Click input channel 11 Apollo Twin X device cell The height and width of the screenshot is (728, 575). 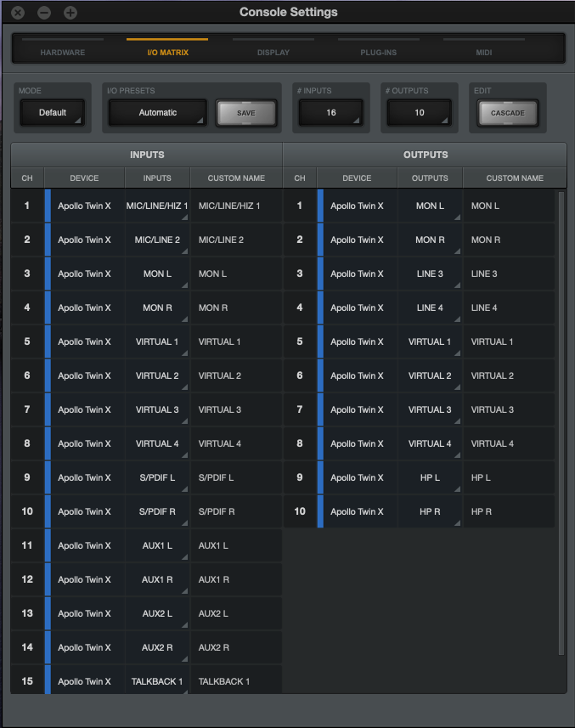[x=84, y=545]
